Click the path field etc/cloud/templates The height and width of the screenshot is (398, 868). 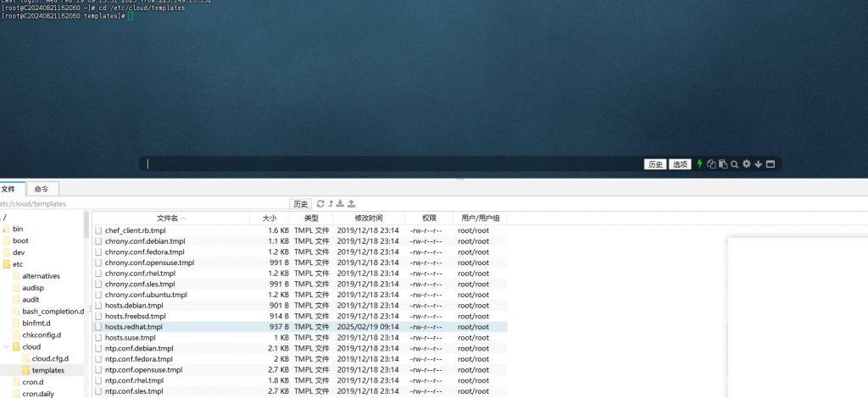coord(144,204)
